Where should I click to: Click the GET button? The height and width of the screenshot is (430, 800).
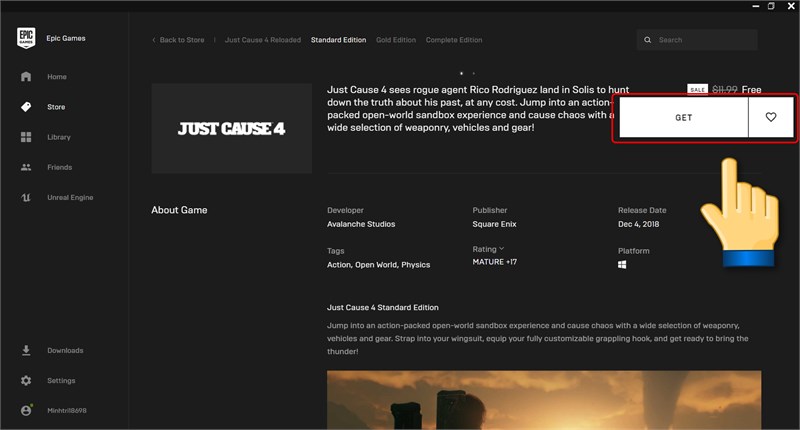coord(684,117)
